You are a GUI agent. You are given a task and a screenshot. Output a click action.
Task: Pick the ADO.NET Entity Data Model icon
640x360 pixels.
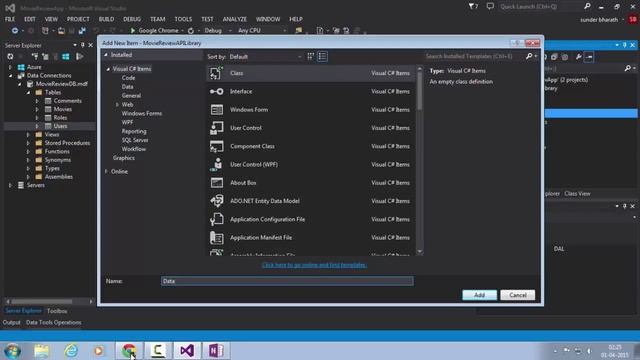click(216, 201)
